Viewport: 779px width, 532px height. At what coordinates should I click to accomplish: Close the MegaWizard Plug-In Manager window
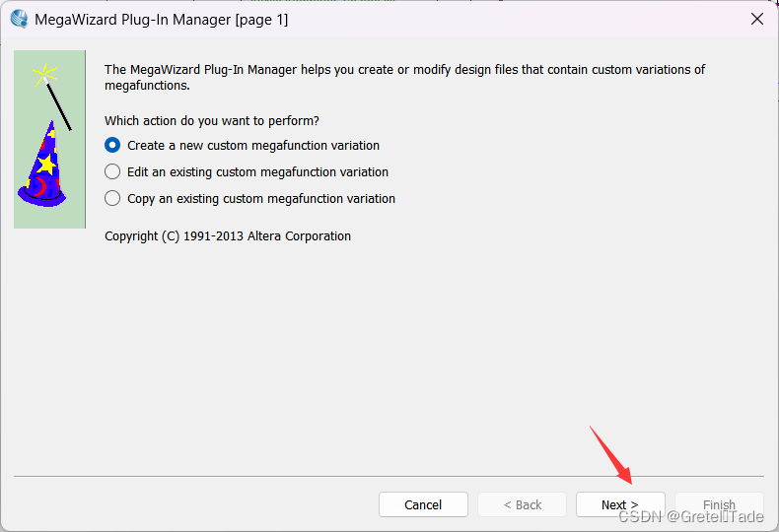click(757, 19)
